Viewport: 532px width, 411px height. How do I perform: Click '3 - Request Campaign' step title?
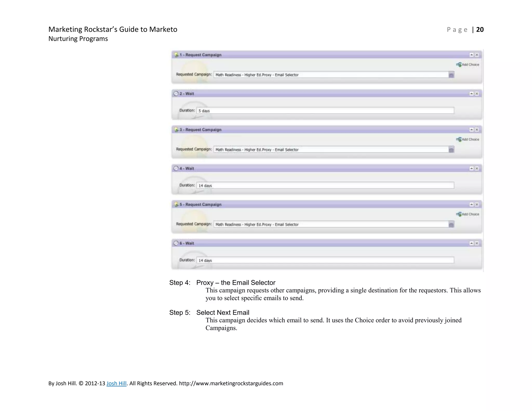click(x=201, y=130)
